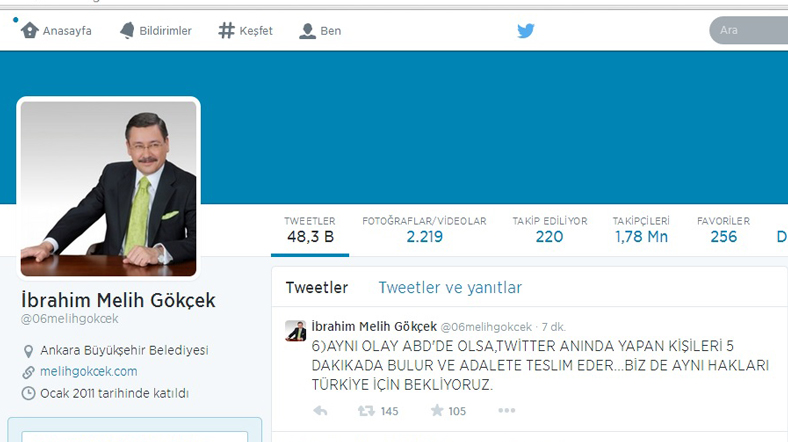The height and width of the screenshot is (442, 788).
Task: Open Ben menu label
Action: [331, 31]
